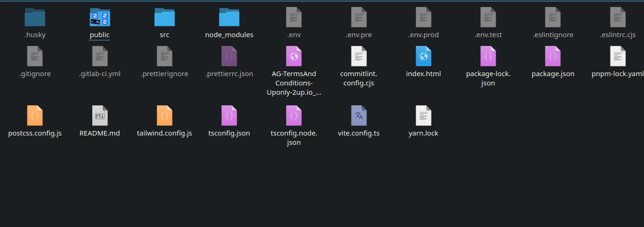Image resolution: width=644 pixels, height=227 pixels.
Task: Select the package-lock.json file
Action: tap(488, 57)
